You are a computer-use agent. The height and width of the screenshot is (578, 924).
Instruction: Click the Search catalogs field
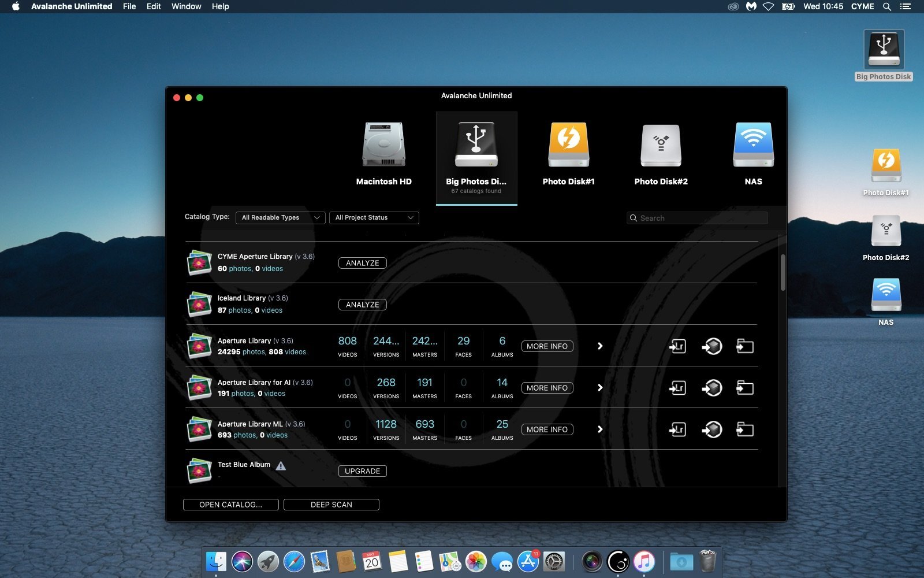click(698, 218)
